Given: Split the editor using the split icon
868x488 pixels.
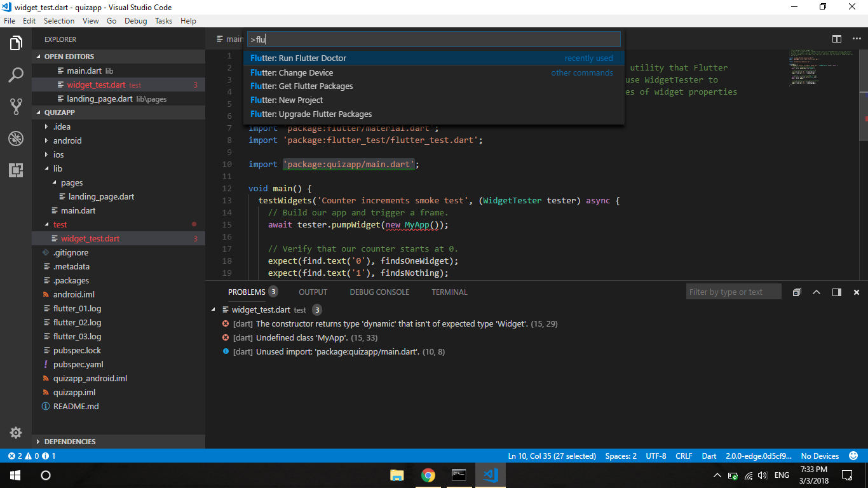Looking at the screenshot, I should pyautogui.click(x=836, y=39).
